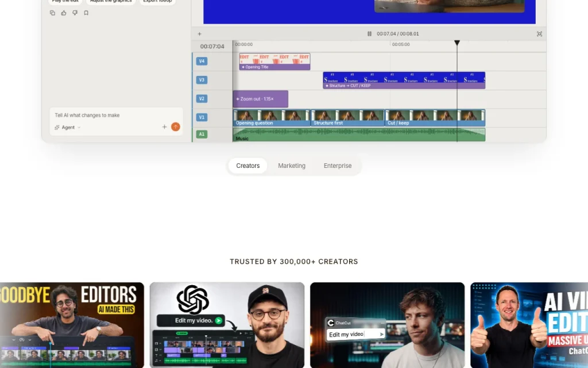Select the V4 track label
The height and width of the screenshot is (368, 588).
[202, 61]
